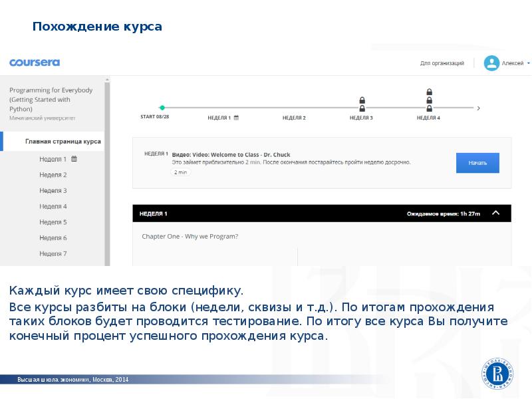Open the Для организаций link
This screenshot has width=532, height=399.
pyautogui.click(x=442, y=63)
